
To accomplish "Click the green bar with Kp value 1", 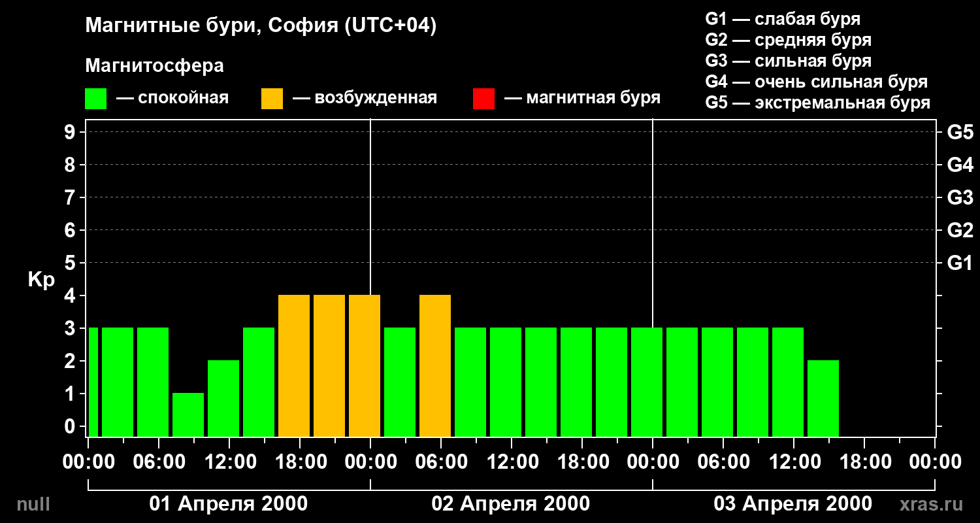I will 188,414.
